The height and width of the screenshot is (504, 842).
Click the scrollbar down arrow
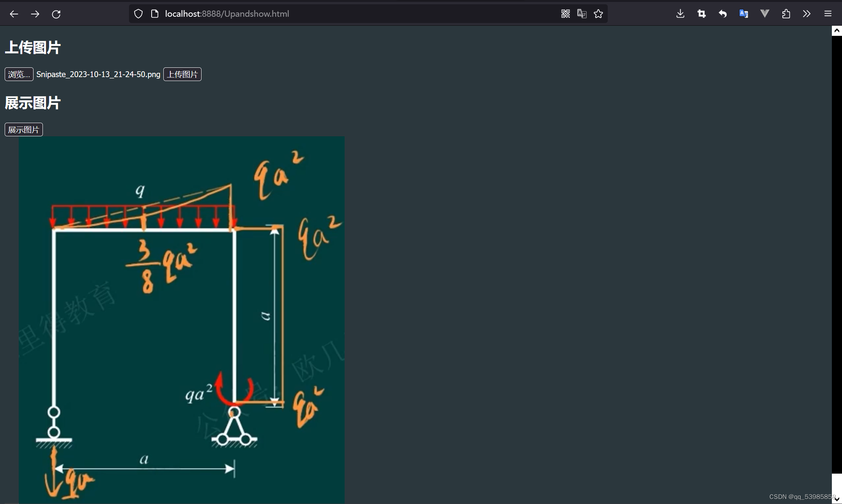coord(837,499)
